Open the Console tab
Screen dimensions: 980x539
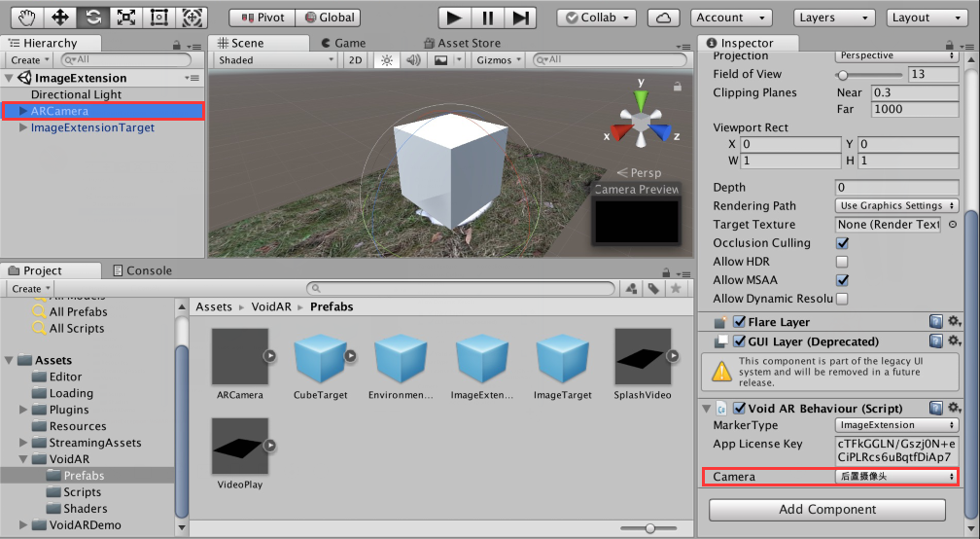[x=142, y=270]
